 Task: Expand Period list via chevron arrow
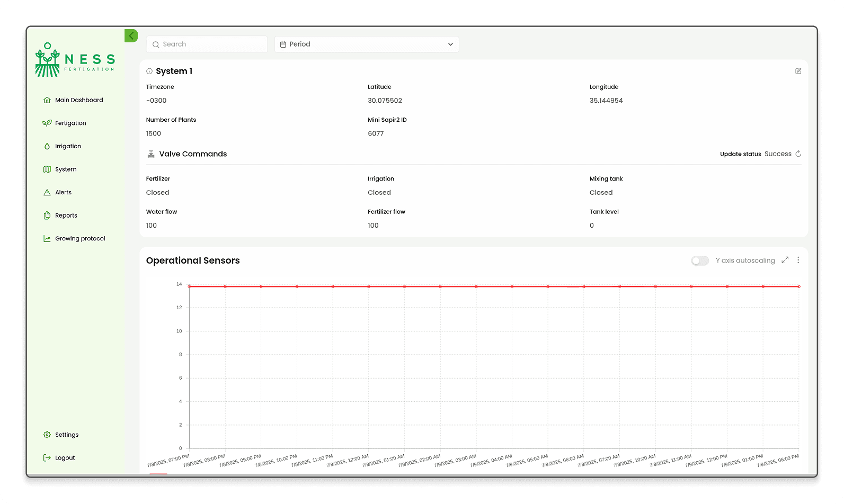(450, 44)
